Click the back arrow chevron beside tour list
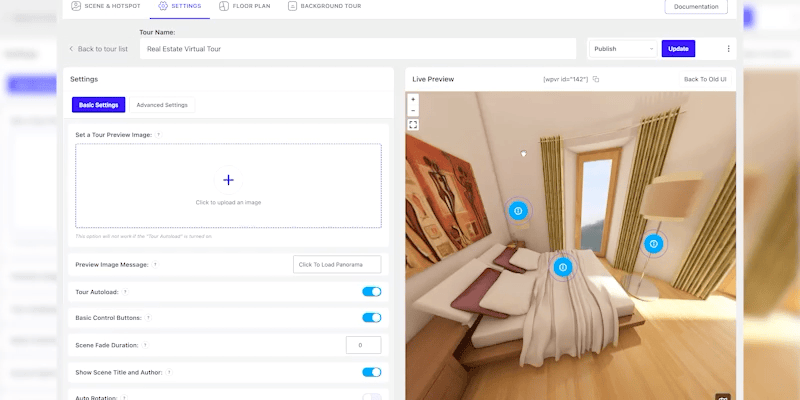 click(71, 49)
